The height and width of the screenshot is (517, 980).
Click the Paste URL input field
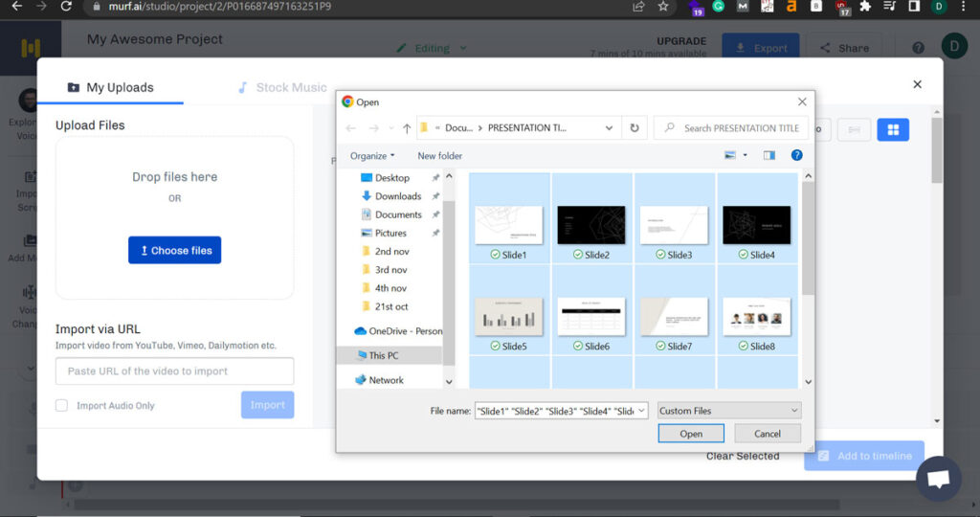[x=174, y=371]
